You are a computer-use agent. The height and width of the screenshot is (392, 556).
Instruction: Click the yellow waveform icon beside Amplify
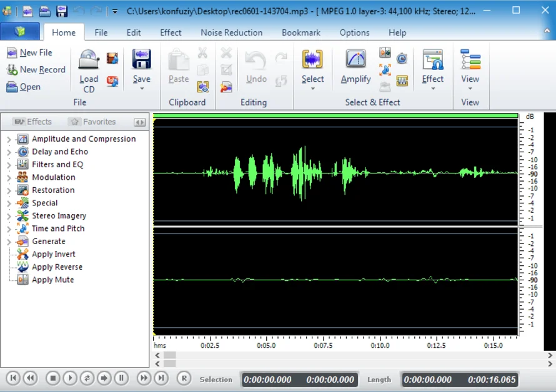coord(402,81)
